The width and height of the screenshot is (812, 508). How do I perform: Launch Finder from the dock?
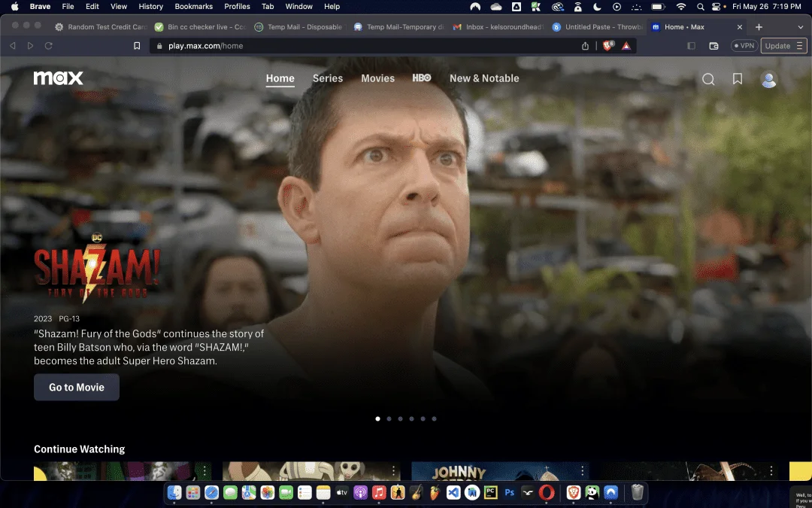174,492
